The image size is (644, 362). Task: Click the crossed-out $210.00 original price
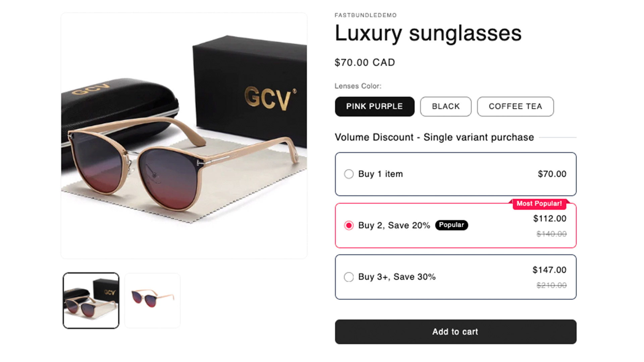point(551,285)
